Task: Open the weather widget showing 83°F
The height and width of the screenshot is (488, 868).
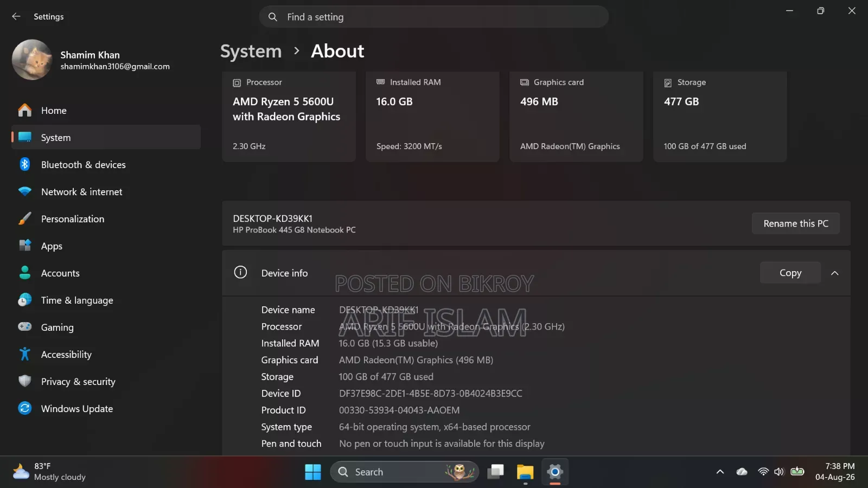Action: pos(50,472)
